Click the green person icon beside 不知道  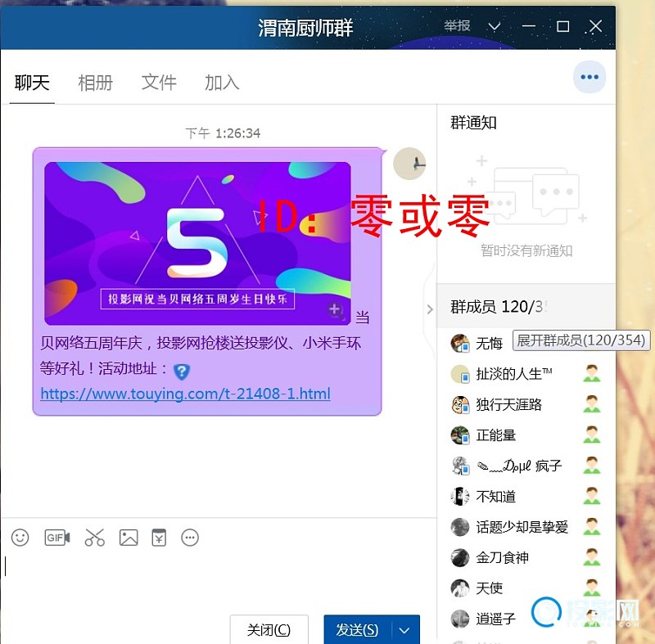pyautogui.click(x=592, y=496)
